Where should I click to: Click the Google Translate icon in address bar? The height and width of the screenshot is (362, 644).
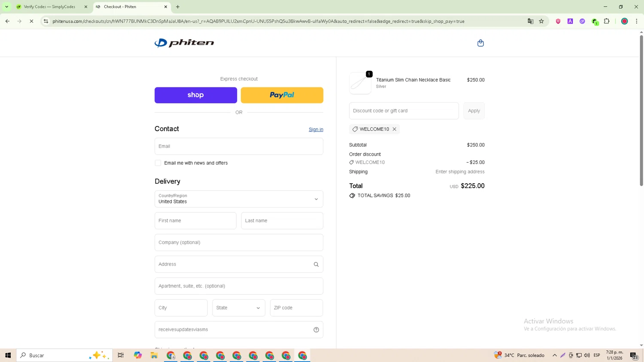pos(530,21)
